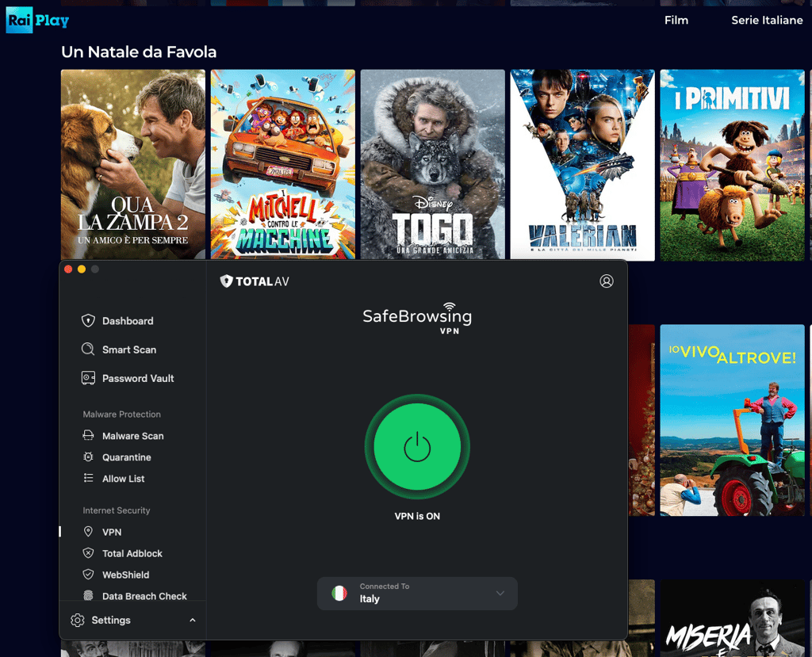Click the Malware Scan icon
The width and height of the screenshot is (812, 657).
[x=89, y=435]
